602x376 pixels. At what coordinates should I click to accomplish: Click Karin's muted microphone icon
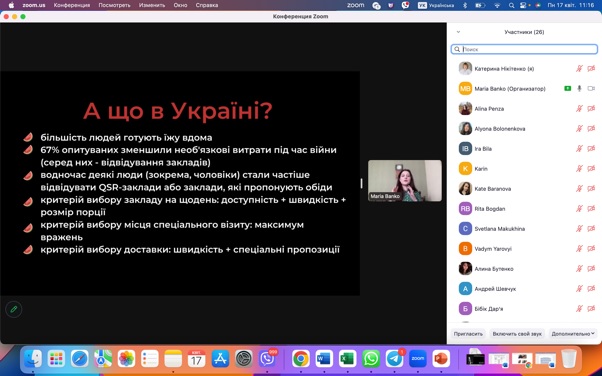(579, 169)
